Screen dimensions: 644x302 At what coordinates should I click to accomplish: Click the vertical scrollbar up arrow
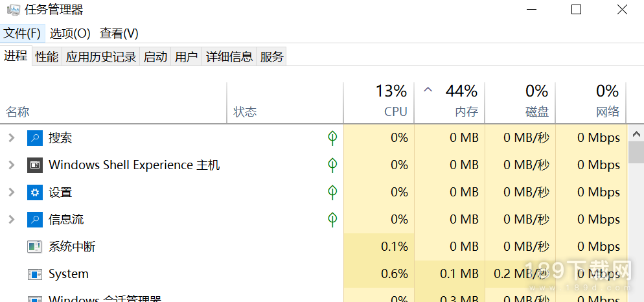click(636, 134)
